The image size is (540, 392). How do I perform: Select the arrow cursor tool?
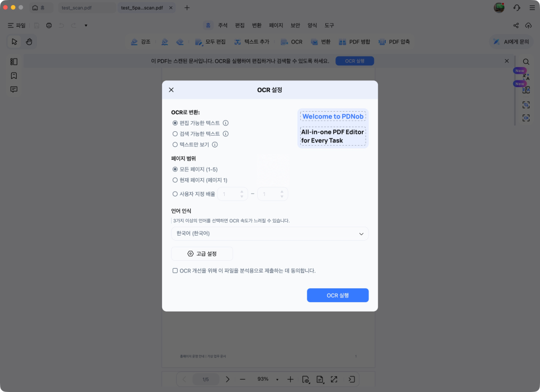(x=14, y=42)
